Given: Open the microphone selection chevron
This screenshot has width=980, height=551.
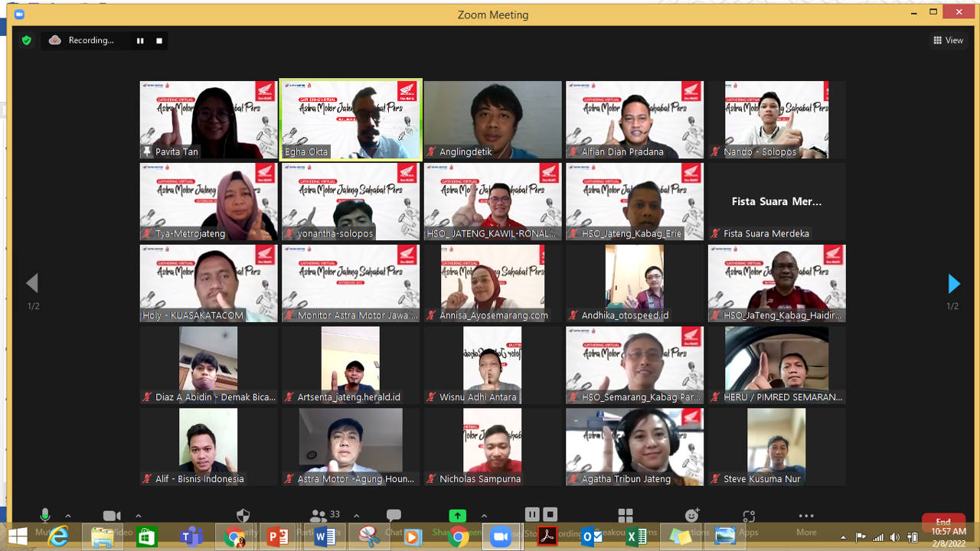Looking at the screenshot, I should [67, 516].
